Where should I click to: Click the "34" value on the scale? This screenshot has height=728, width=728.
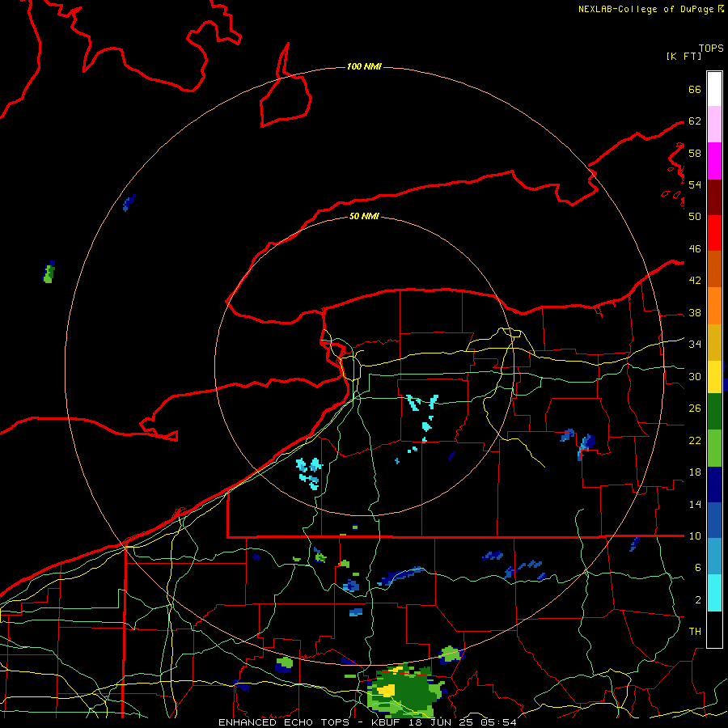[x=695, y=345]
